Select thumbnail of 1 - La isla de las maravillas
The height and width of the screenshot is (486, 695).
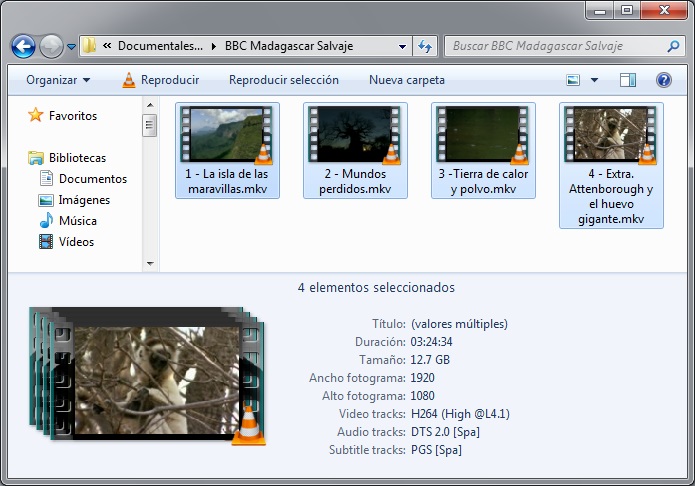[227, 134]
